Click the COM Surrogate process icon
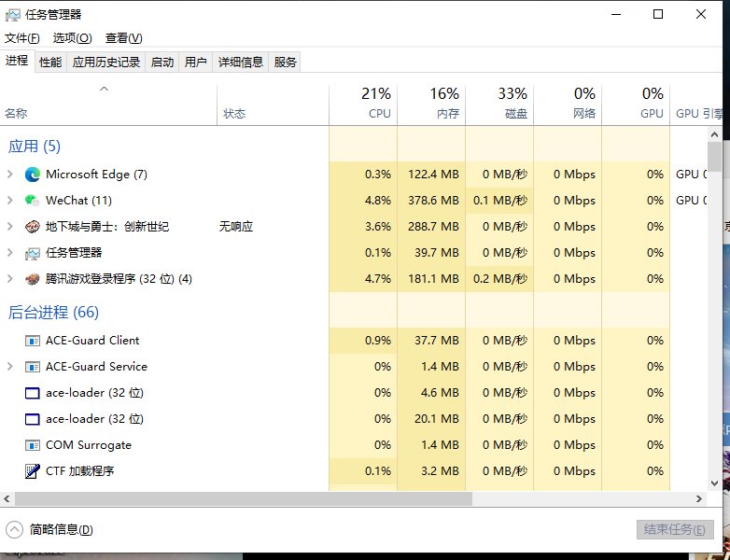 [33, 445]
